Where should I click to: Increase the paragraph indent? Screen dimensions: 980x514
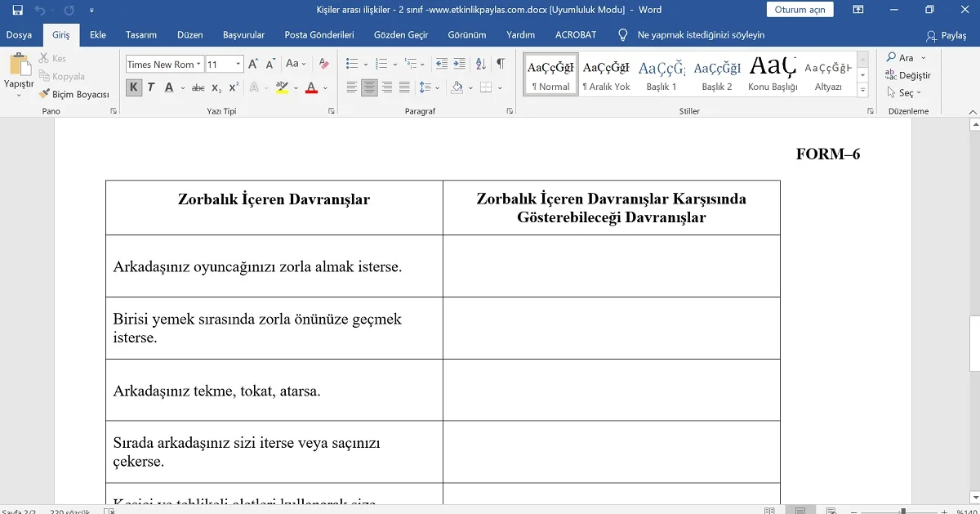pyautogui.click(x=460, y=64)
